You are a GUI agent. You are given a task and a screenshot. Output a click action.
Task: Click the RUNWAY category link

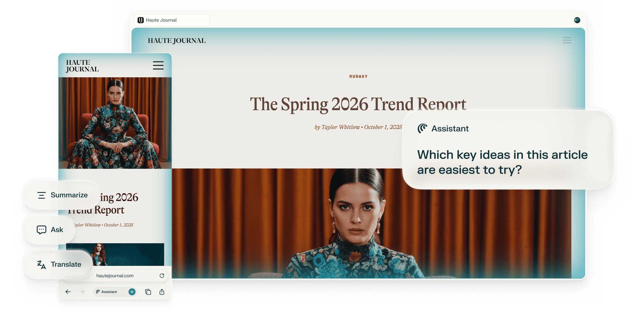click(x=358, y=76)
